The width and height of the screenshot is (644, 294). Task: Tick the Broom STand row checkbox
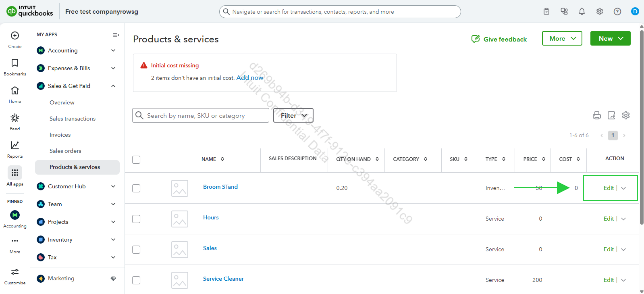pos(136,188)
